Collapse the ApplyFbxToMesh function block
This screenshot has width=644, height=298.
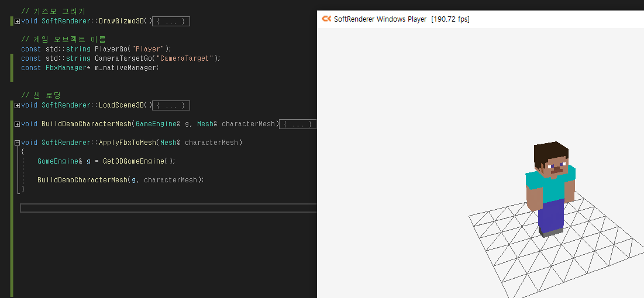click(x=17, y=143)
